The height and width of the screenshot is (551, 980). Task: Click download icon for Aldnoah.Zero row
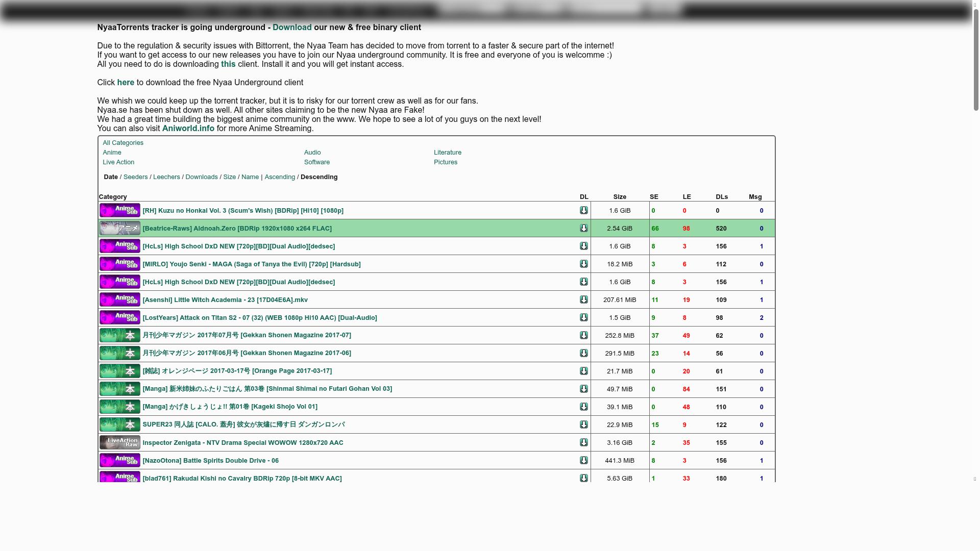(583, 228)
